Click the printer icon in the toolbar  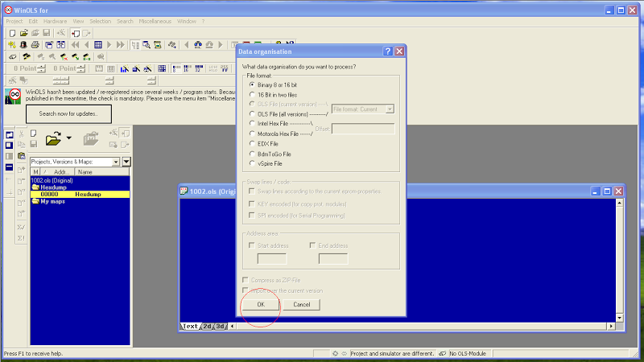point(35,45)
